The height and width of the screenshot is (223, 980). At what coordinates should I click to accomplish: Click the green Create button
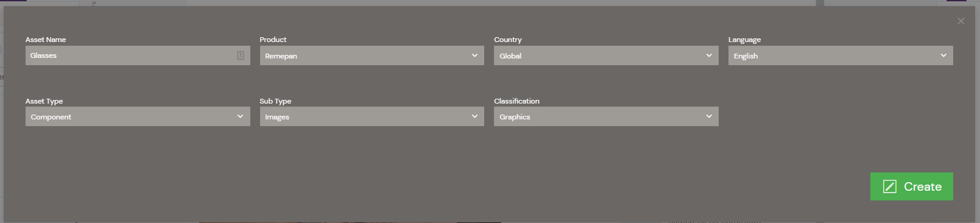(911, 186)
